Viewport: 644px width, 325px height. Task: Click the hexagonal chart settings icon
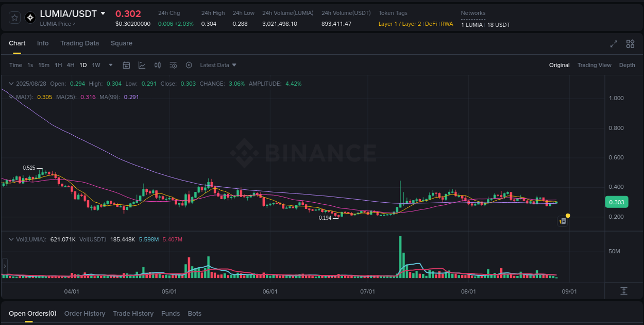pyautogui.click(x=189, y=65)
